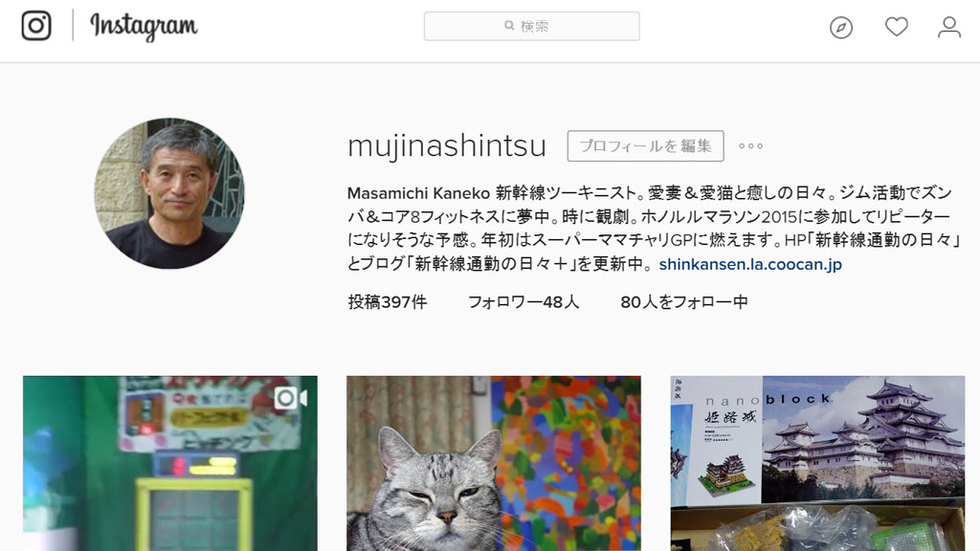The image size is (980, 551).
Task: Click the プロフィールを編集 button
Action: click(645, 146)
